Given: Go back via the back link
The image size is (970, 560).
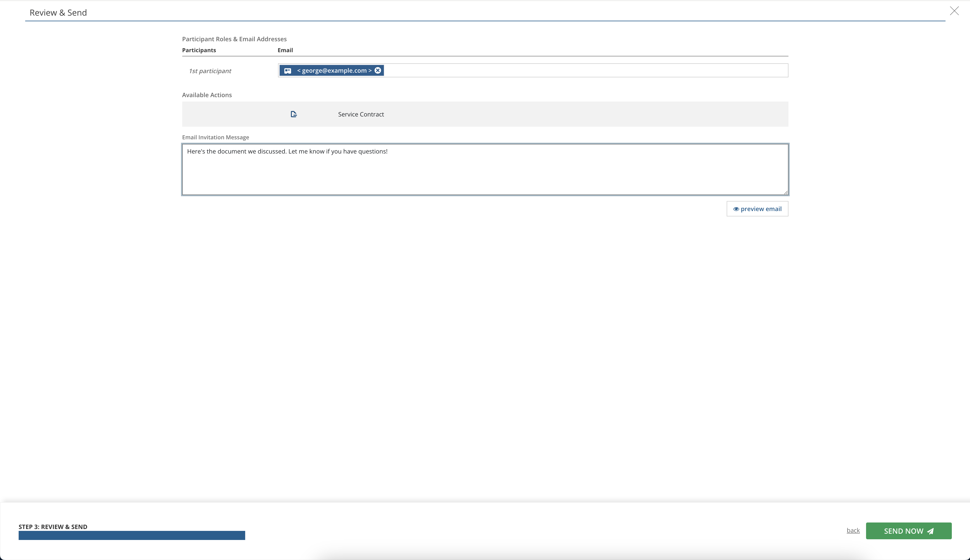Looking at the screenshot, I should 853,530.
